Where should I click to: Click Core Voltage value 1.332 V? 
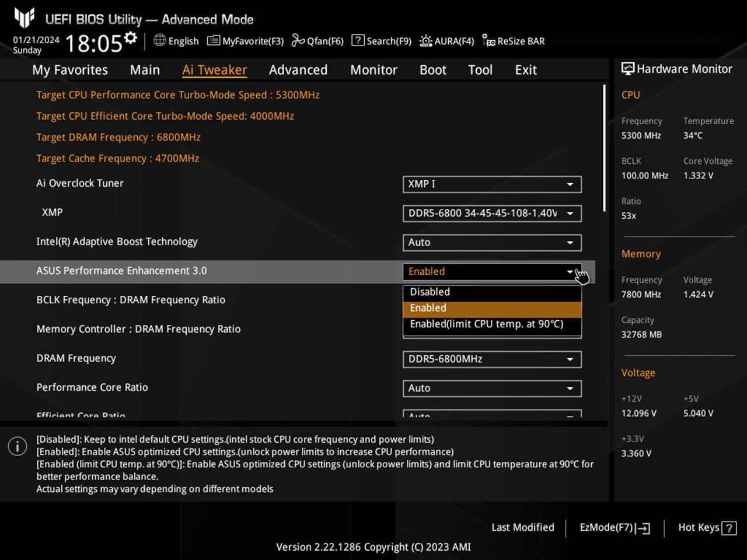click(699, 176)
